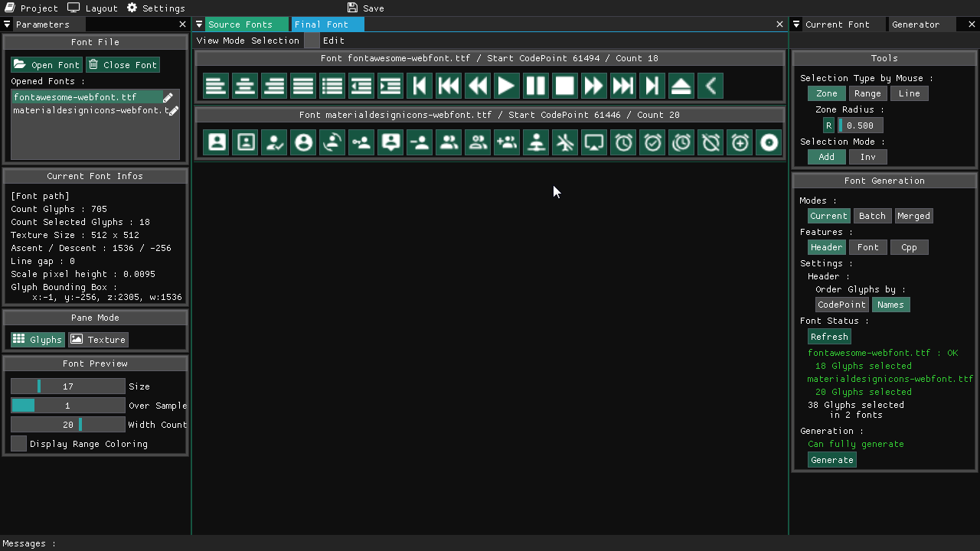Viewport: 980px width, 551px height.
Task: Click the Zone Radius value field
Action: tap(861, 125)
